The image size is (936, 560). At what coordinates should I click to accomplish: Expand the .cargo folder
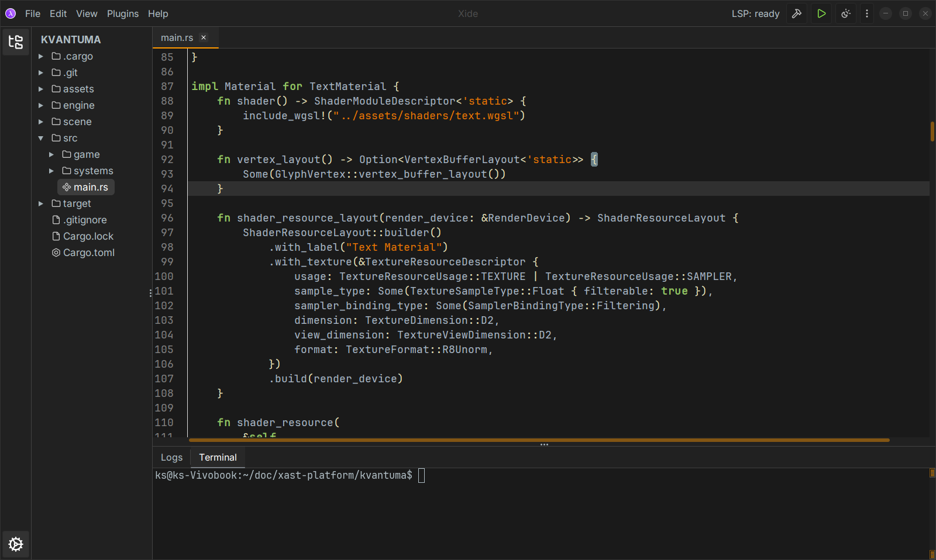[x=41, y=56]
